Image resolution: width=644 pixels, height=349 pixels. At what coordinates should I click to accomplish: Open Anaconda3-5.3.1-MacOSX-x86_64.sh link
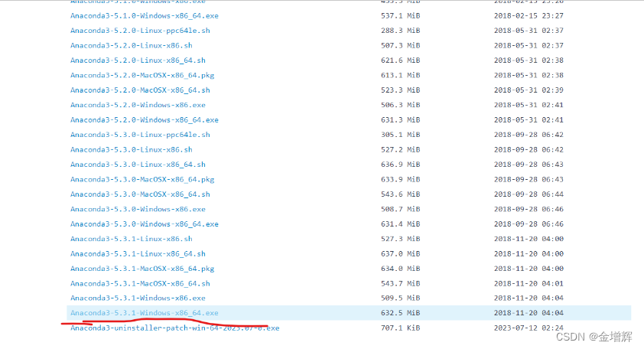(140, 283)
